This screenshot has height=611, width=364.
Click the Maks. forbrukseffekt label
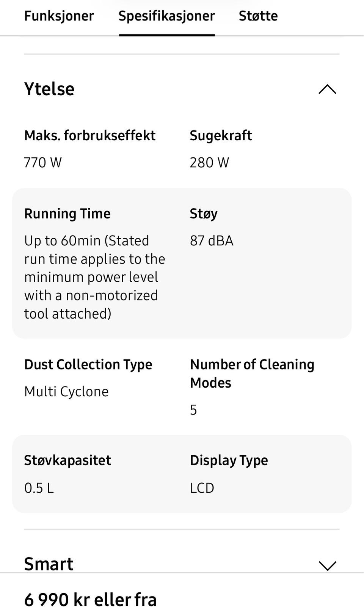coord(90,135)
